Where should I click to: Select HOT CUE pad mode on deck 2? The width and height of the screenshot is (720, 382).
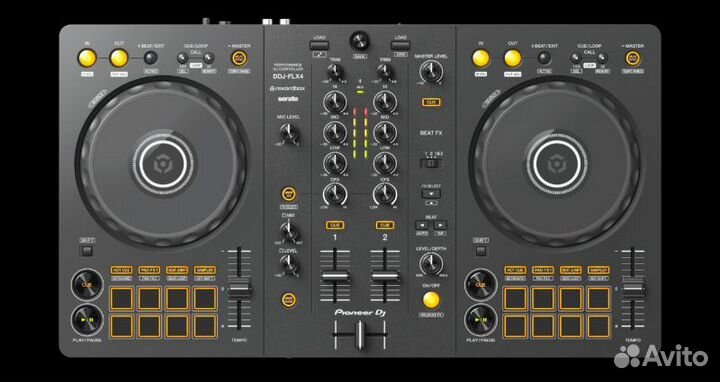pos(515,270)
